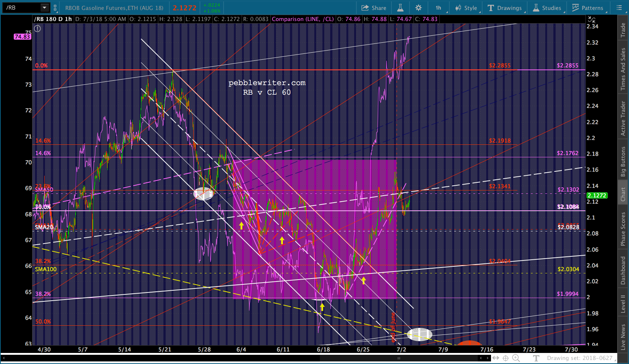Click the beaker icon next to Share
This screenshot has height=364, width=629.
tap(400, 8)
